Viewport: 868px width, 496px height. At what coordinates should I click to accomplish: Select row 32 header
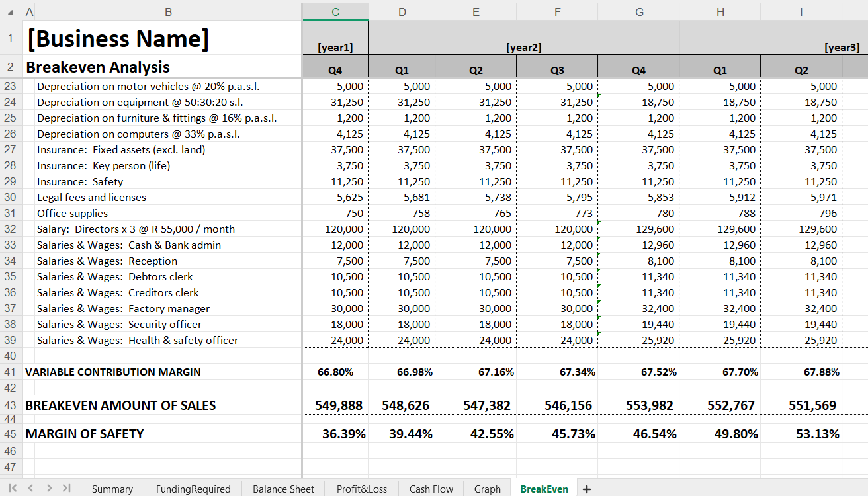click(x=11, y=229)
